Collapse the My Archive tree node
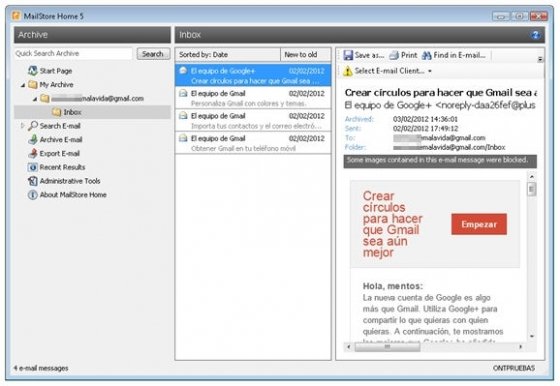The height and width of the screenshot is (386, 560). tap(23, 85)
